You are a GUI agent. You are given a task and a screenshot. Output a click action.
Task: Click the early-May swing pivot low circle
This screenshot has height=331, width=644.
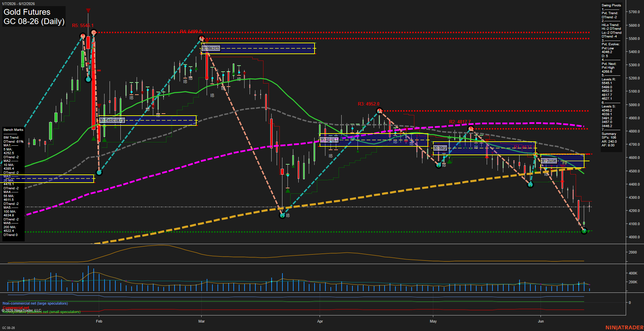tap(439, 165)
